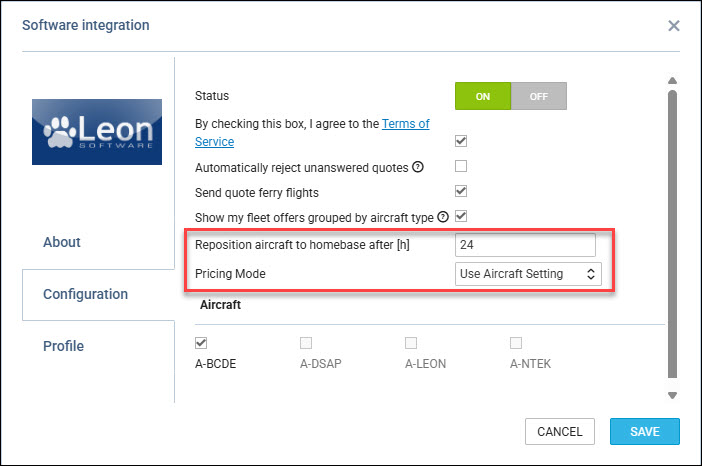
Task: Click the Leon Software logo
Action: tap(97, 132)
